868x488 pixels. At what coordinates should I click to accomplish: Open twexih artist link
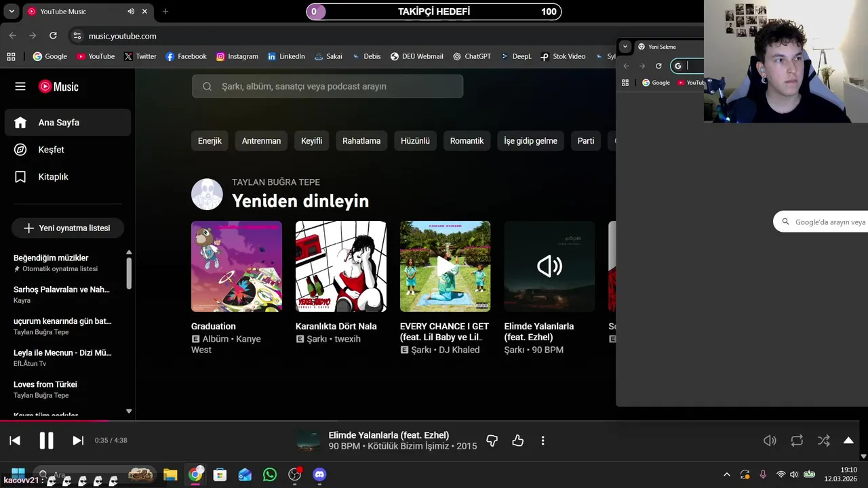click(348, 339)
